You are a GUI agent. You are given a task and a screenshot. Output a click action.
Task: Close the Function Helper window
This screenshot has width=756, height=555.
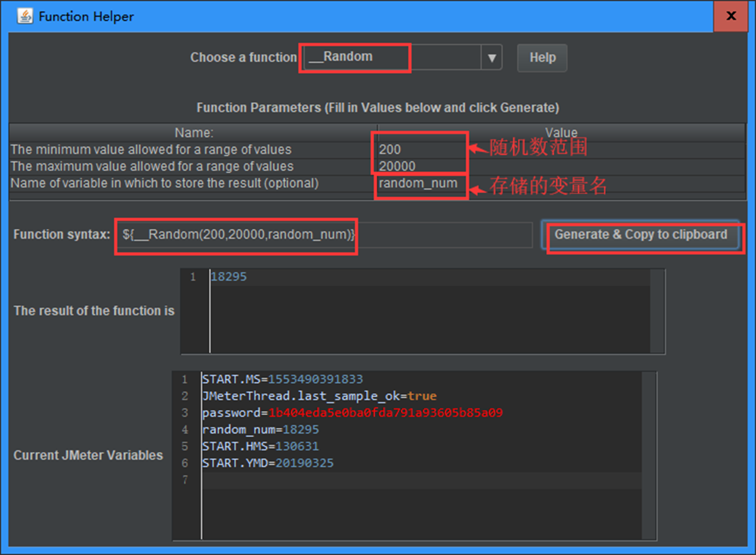click(731, 16)
